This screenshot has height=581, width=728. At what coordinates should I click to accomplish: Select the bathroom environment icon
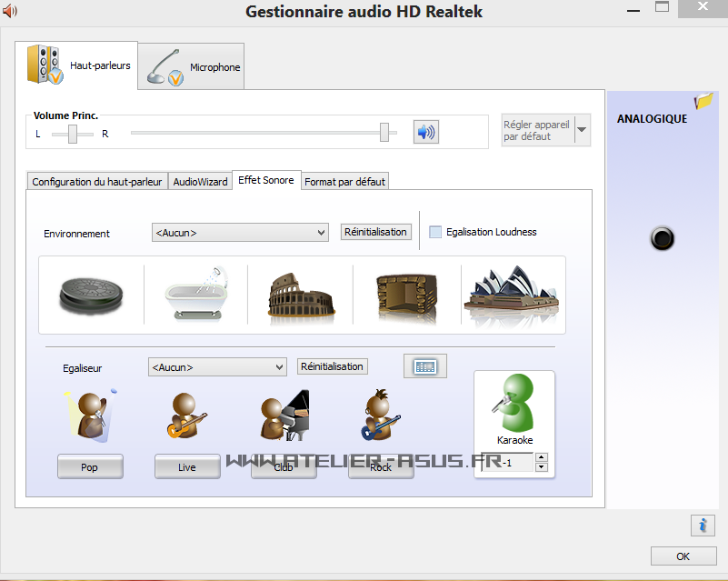point(195,291)
